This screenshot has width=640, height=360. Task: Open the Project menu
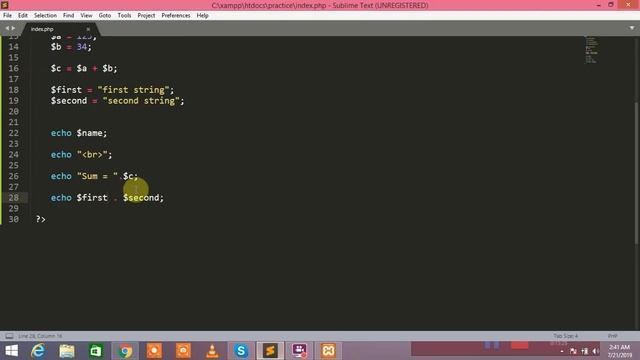(x=146, y=16)
